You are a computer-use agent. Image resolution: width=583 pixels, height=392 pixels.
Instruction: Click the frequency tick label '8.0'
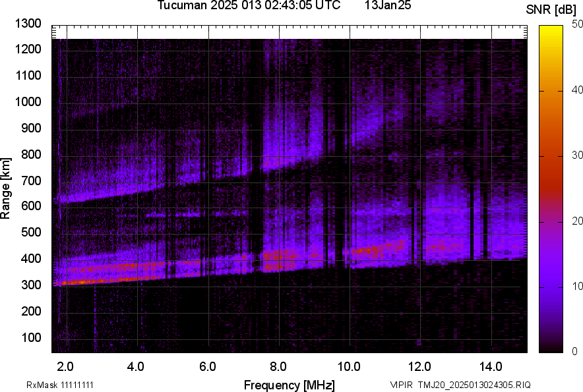tap(278, 367)
